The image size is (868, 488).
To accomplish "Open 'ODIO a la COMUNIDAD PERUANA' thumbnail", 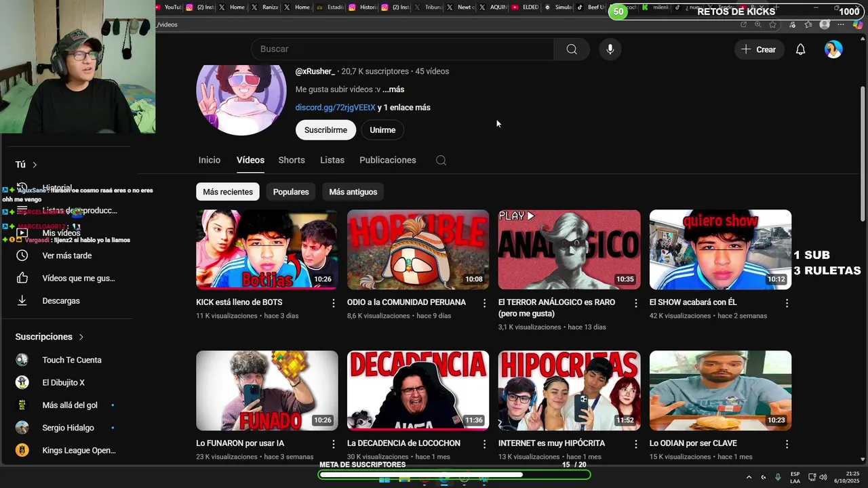I will tap(418, 249).
